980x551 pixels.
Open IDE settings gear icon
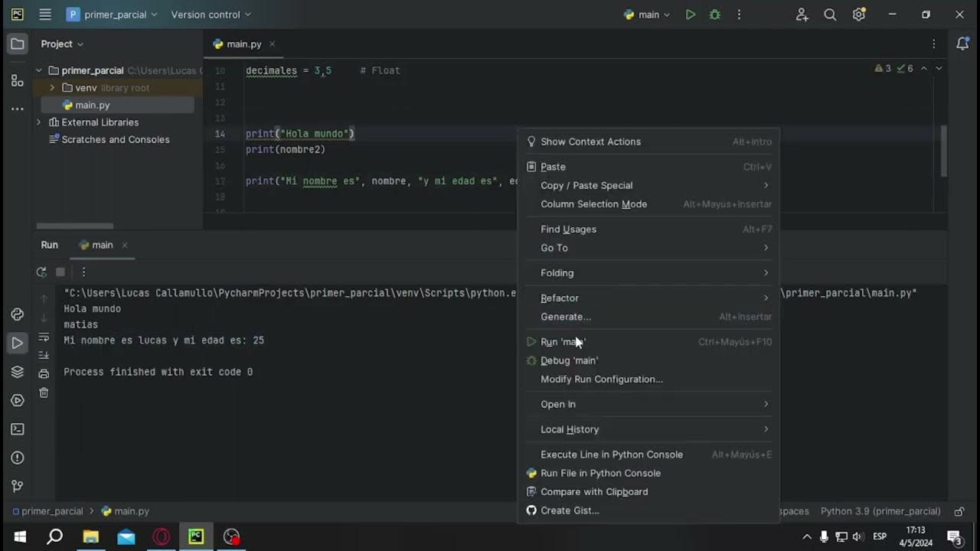(859, 15)
